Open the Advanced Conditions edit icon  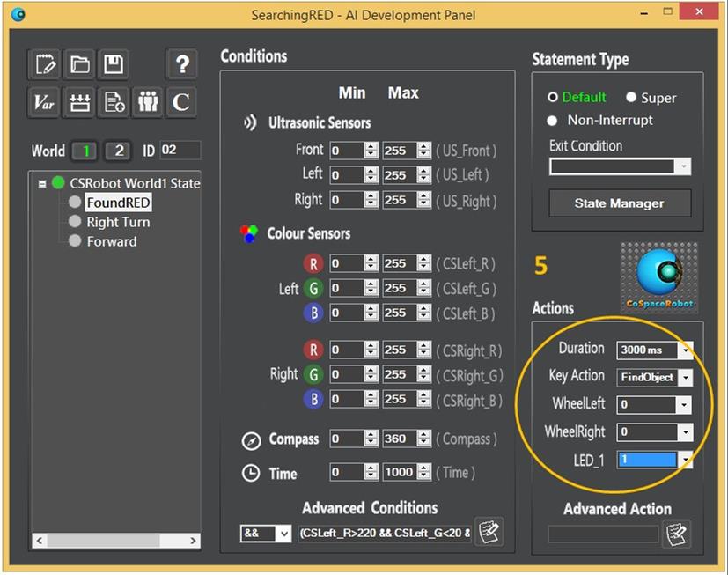[489, 533]
